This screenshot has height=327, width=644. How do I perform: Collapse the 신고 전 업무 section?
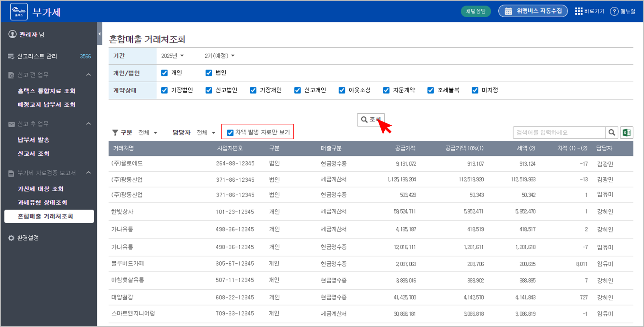[x=88, y=75]
